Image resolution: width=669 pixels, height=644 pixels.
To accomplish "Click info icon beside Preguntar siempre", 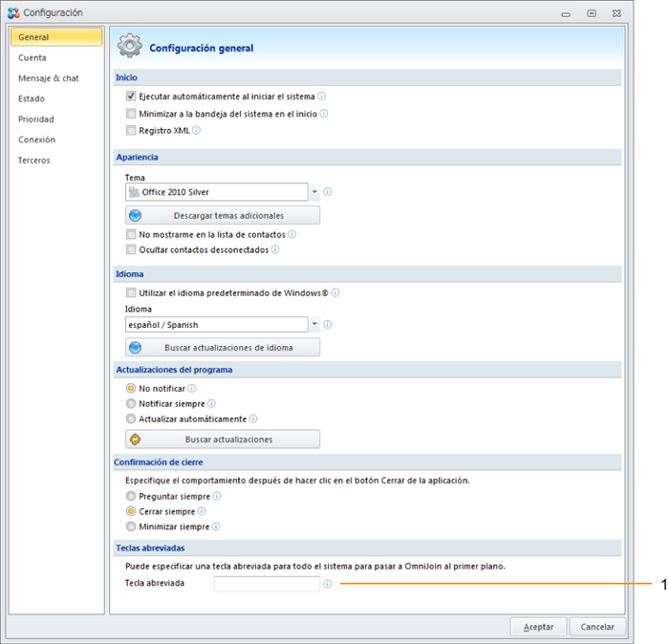I will [217, 496].
